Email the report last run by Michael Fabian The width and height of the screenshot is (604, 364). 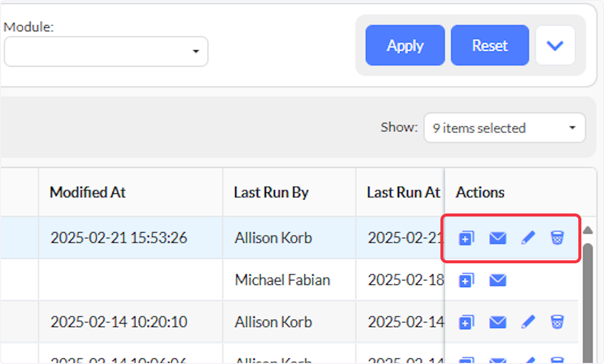click(x=498, y=280)
